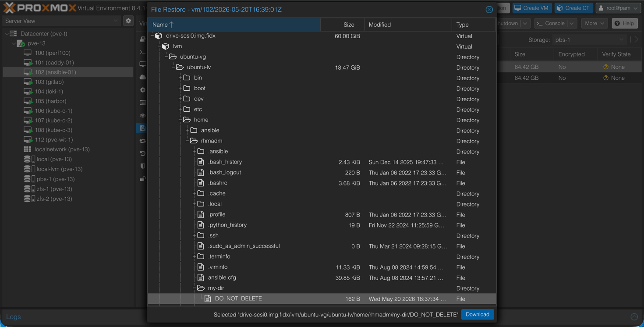
Task: Collapse the home folder
Action: click(180, 120)
